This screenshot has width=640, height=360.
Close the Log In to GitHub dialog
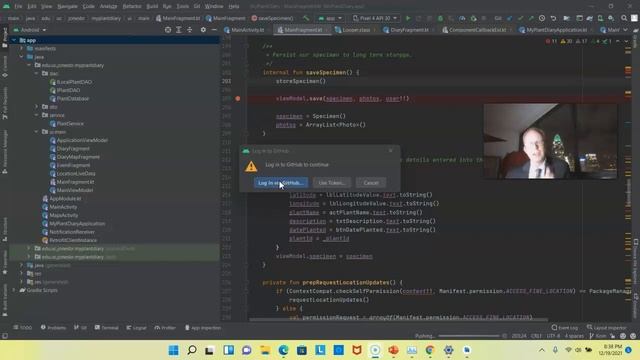coord(391,151)
